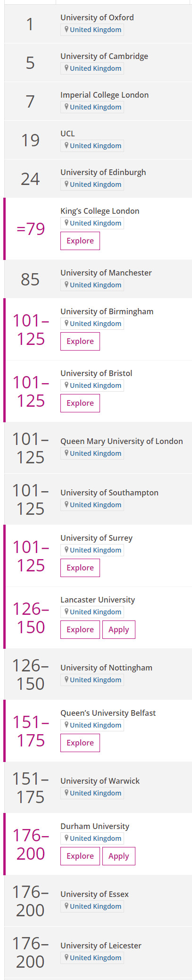Click location pin icon under Imperial College London

click(67, 107)
